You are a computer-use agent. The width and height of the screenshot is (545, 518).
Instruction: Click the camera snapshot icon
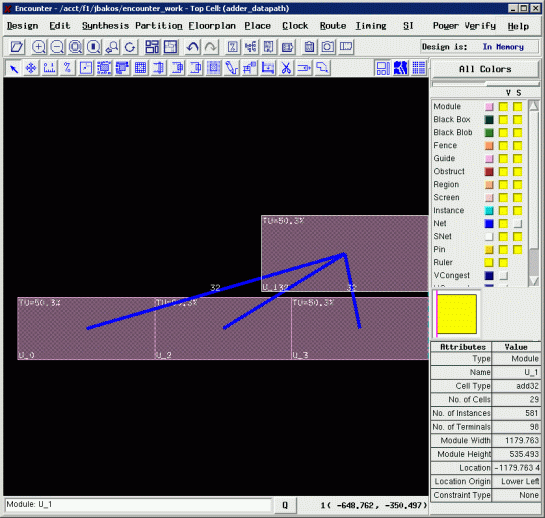[327, 47]
